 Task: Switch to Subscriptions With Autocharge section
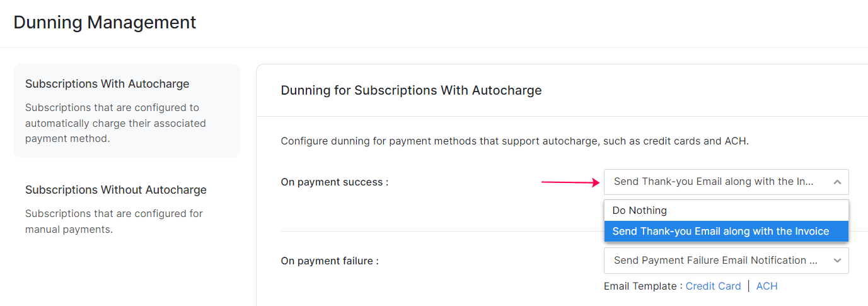(107, 85)
